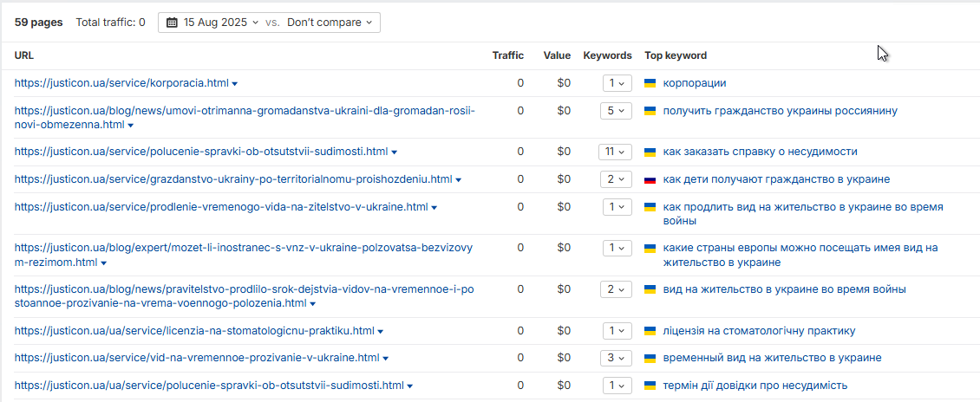Click the Total traffic: 0 text
This screenshot has width=980, height=402.
click(x=111, y=23)
